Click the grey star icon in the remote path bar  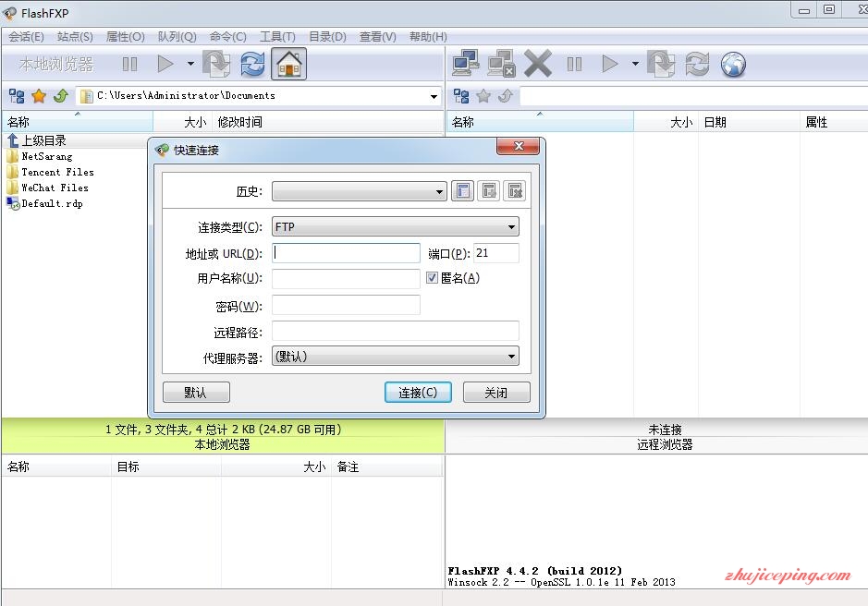point(483,96)
